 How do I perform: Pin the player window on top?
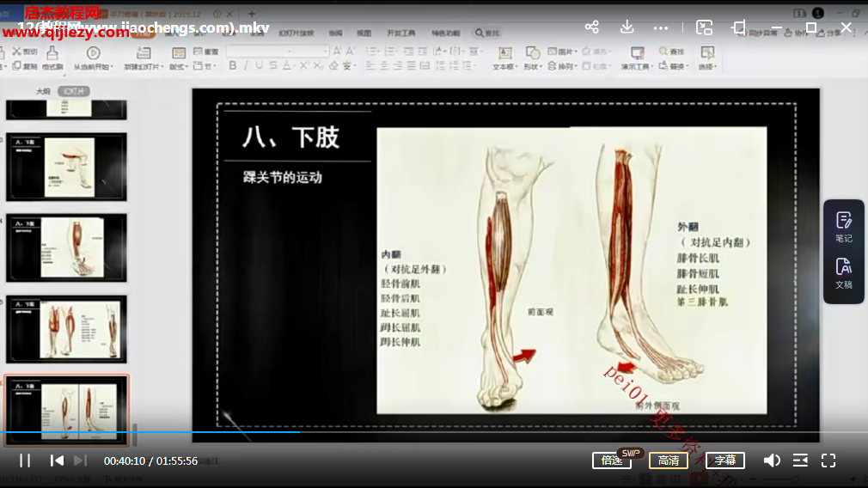tap(738, 27)
